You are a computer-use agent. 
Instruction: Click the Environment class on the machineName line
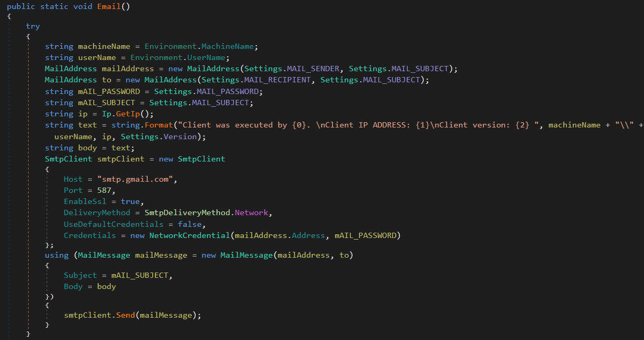[x=171, y=46]
